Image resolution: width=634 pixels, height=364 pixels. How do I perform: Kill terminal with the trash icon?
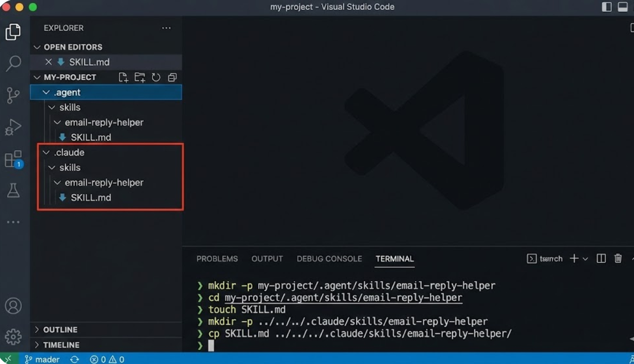(618, 258)
